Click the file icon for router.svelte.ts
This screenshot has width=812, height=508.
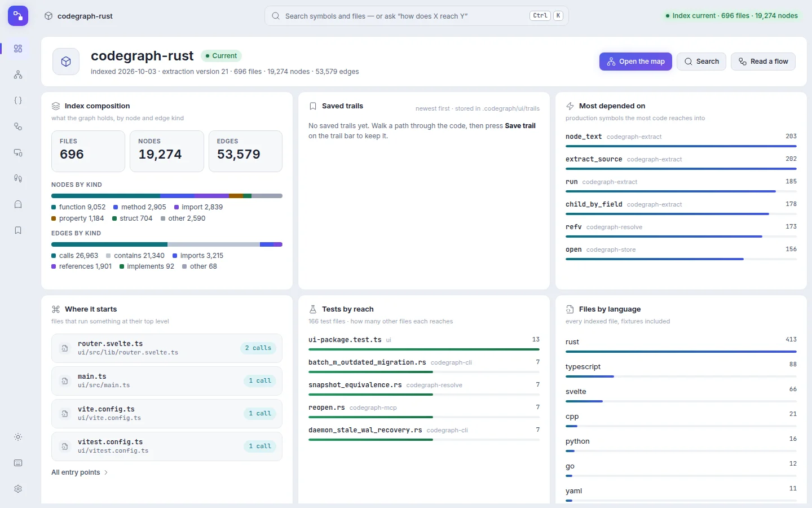[x=65, y=348]
